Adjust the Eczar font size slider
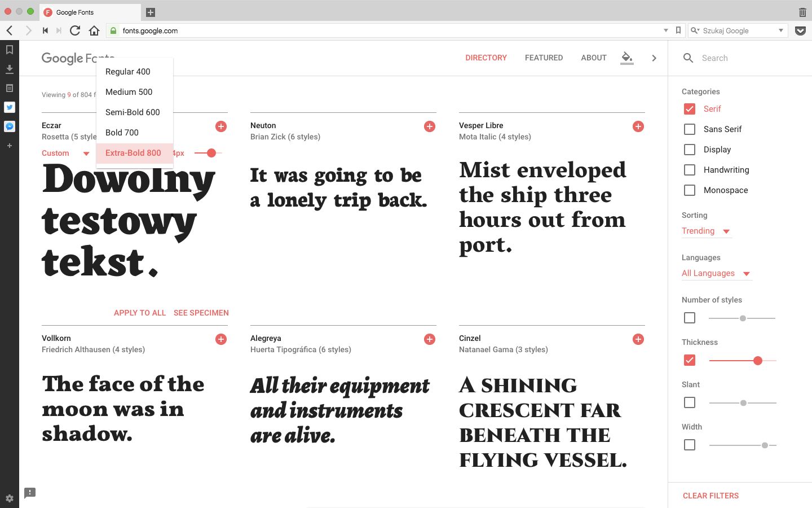The width and height of the screenshot is (812, 508). [211, 153]
